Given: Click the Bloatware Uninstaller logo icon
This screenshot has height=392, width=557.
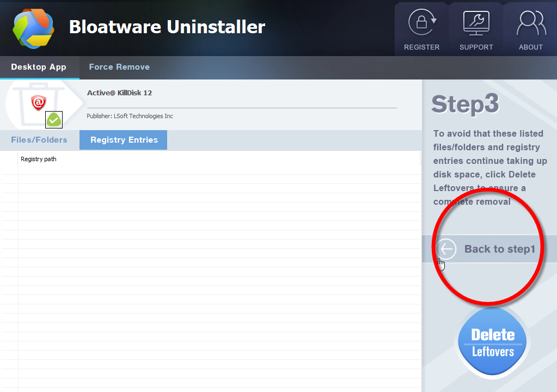Looking at the screenshot, I should [33, 28].
